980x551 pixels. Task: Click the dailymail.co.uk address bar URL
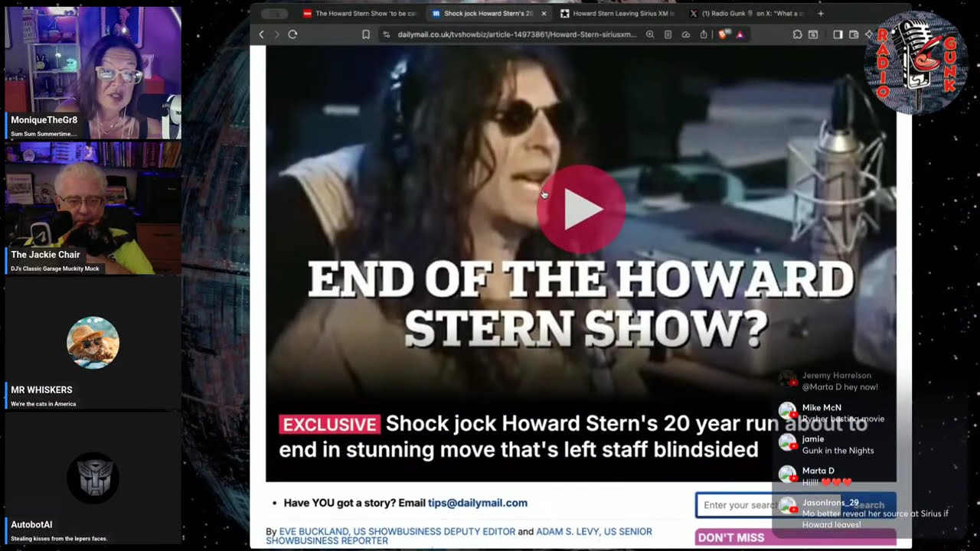click(x=517, y=34)
